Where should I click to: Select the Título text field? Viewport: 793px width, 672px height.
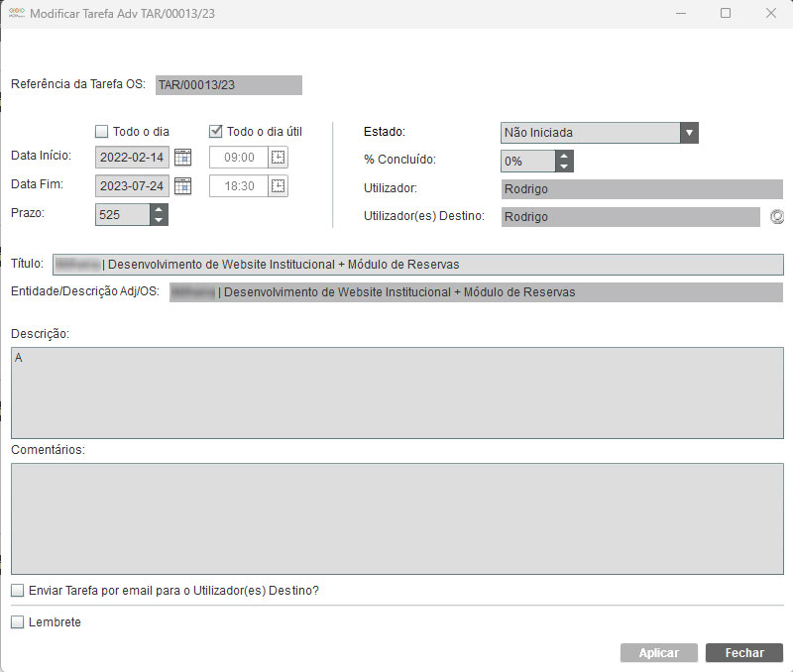(416, 265)
